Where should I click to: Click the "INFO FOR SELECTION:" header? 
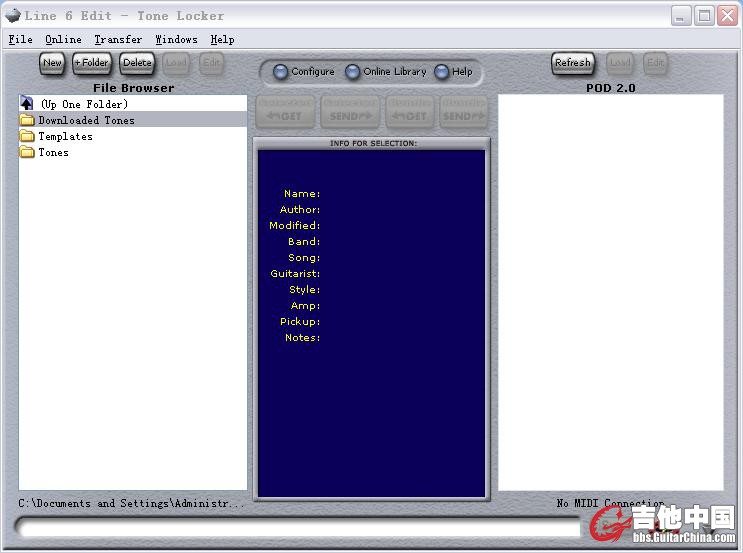(x=373, y=143)
